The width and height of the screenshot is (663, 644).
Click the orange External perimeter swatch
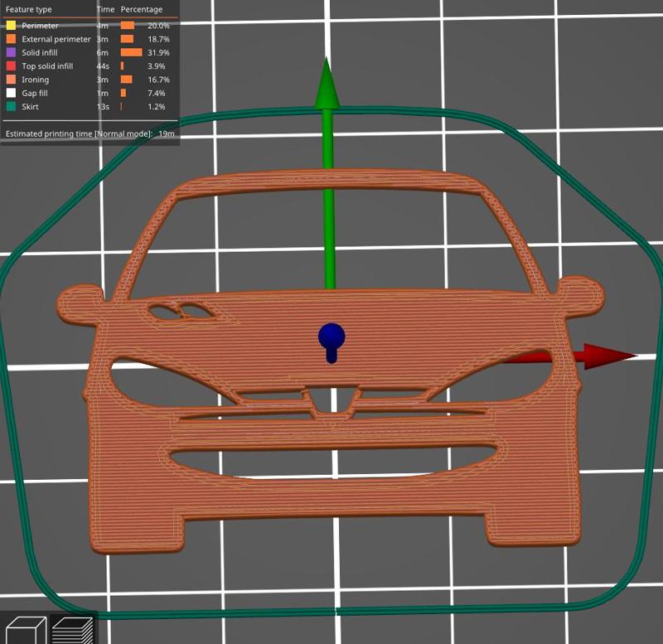point(11,39)
